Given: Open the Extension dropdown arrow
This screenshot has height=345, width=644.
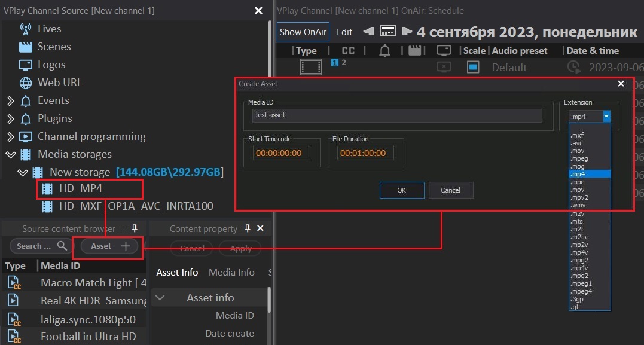Looking at the screenshot, I should 606,117.
